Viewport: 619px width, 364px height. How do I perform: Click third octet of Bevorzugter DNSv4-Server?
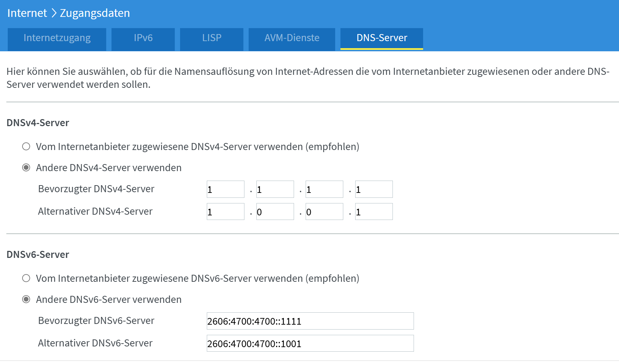[324, 189]
